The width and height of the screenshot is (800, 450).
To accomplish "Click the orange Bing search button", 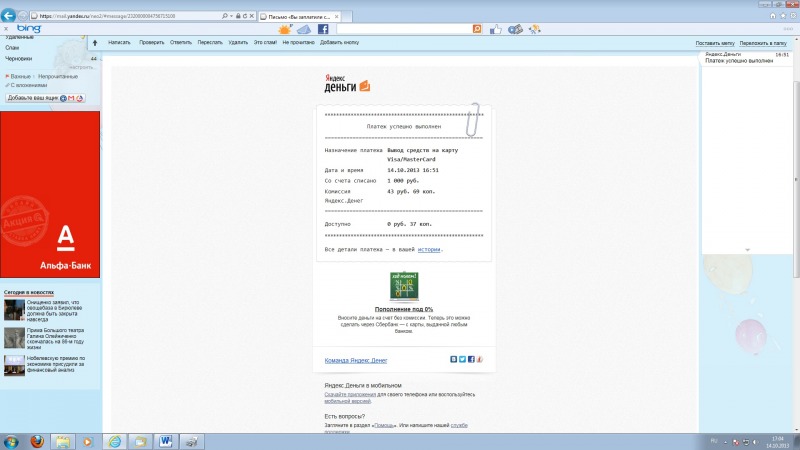I will click(x=477, y=29).
